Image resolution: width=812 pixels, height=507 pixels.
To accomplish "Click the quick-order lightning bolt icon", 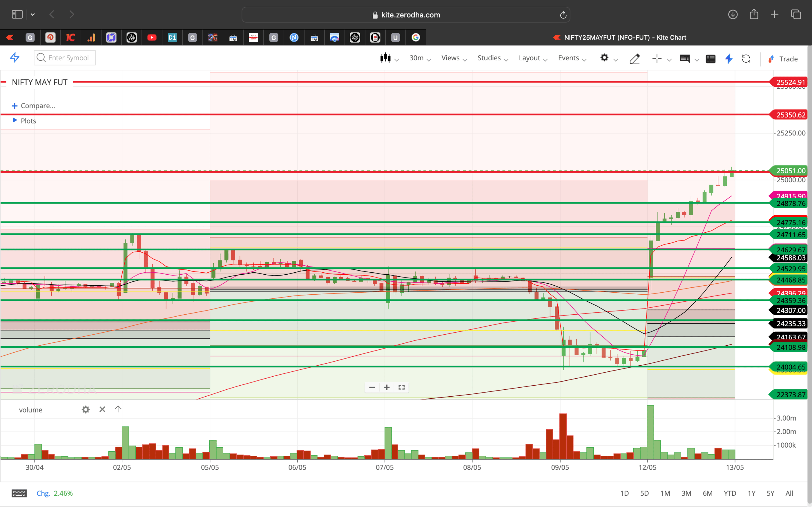I will 728,59.
